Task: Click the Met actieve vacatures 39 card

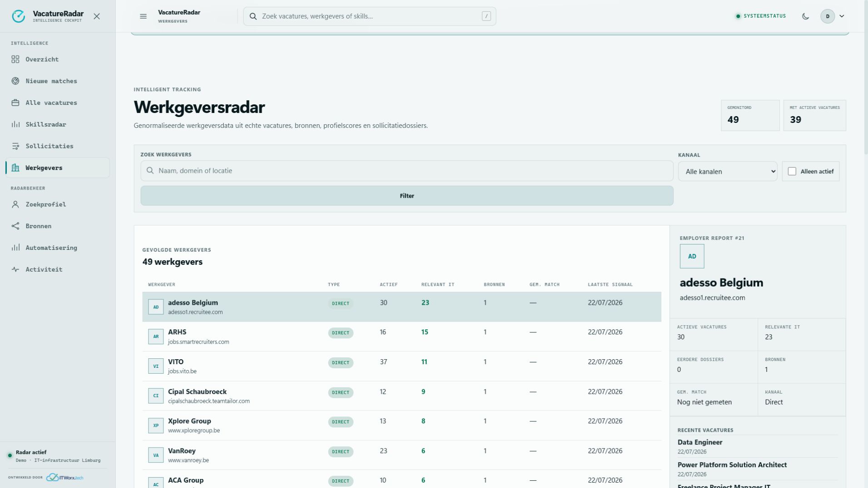Action: pos(814,116)
